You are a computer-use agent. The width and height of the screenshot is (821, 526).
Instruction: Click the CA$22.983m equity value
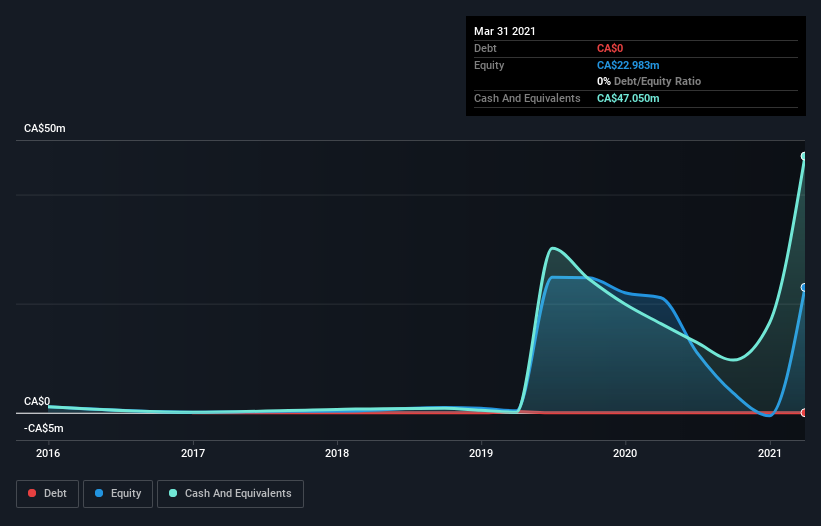click(628, 65)
